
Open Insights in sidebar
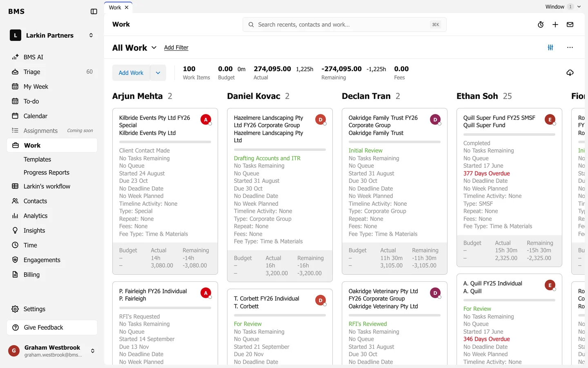(x=52, y=231)
